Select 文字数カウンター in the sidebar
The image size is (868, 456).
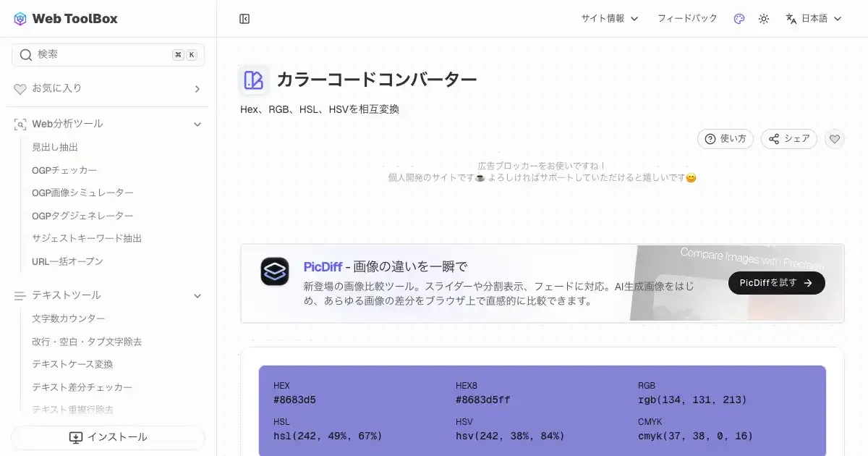69,318
